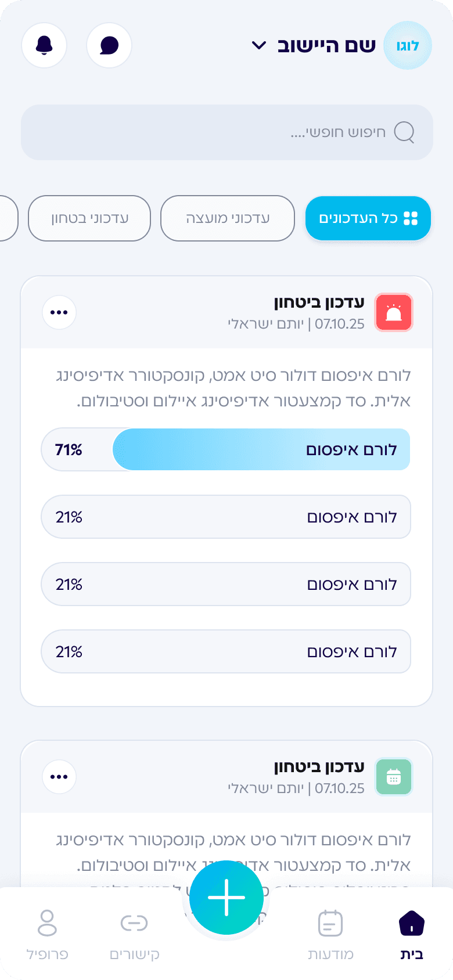This screenshot has width=453, height=980.
Task: Enable the עדכוני בטחון filter
Action: [x=89, y=218]
